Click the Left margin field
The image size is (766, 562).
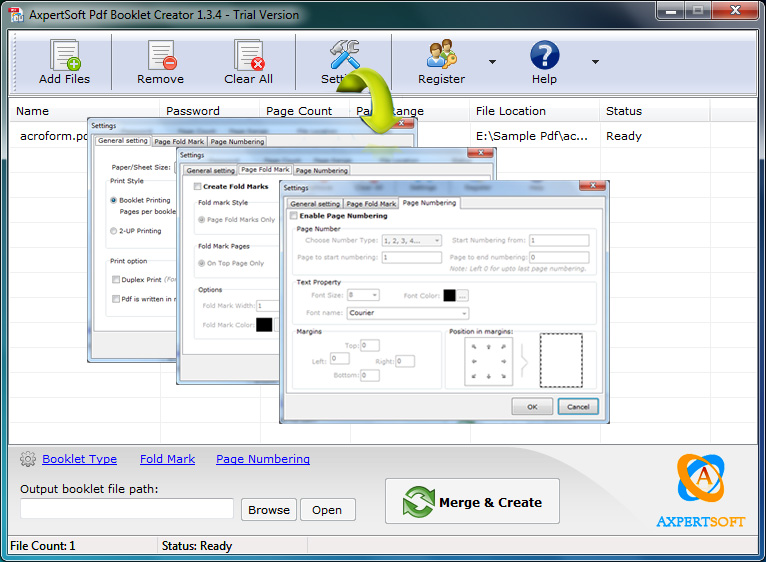[340, 359]
